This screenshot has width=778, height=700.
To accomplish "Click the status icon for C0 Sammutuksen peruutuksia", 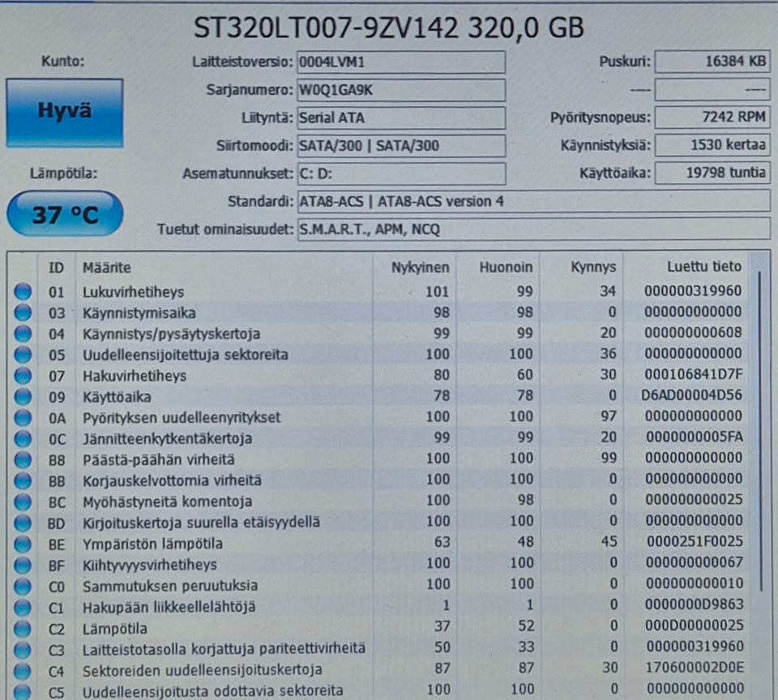I will [23, 586].
